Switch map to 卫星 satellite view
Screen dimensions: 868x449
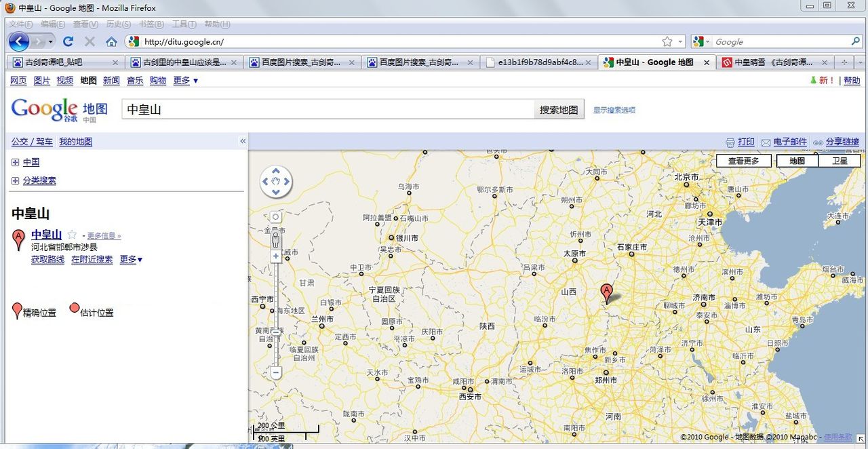point(840,161)
